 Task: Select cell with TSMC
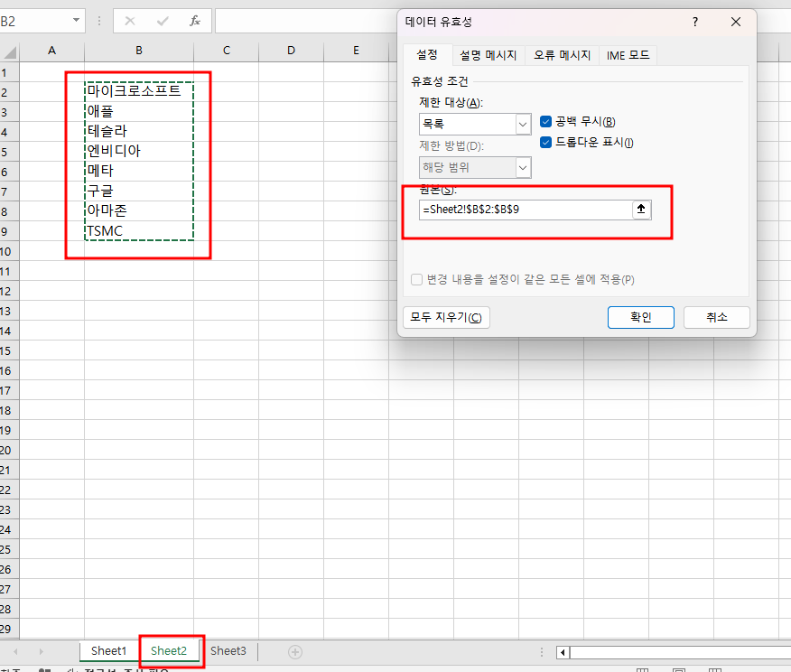coord(139,230)
